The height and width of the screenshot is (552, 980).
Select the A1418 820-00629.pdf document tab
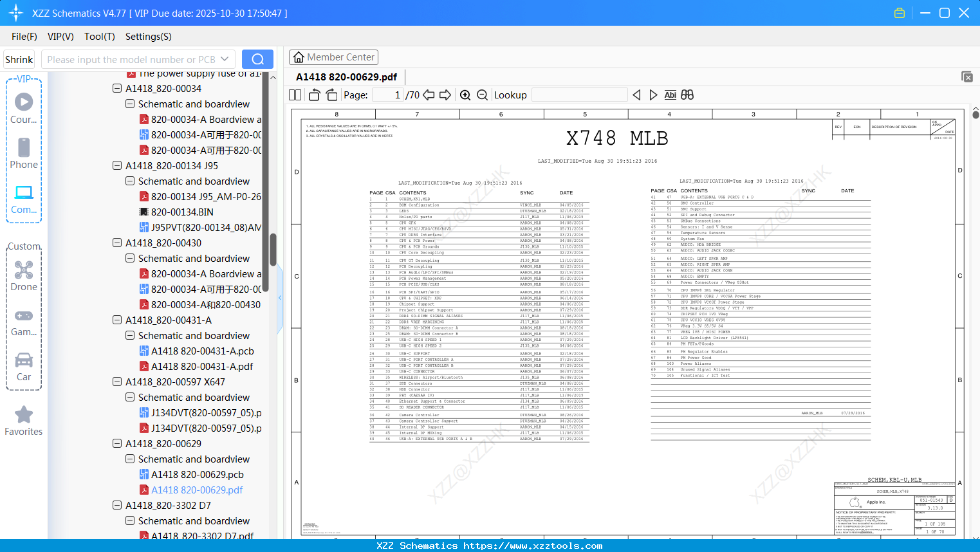tap(346, 77)
